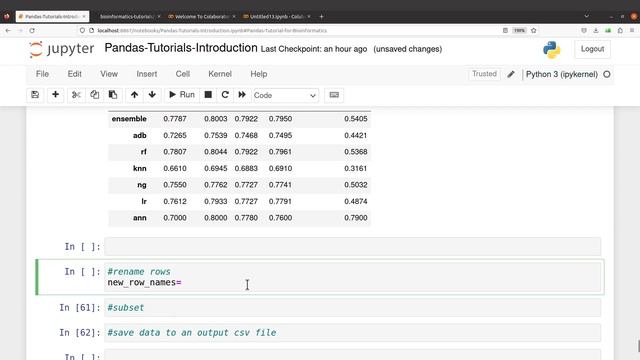Viewport: 640px width, 360px height.
Task: Move selected cell down arrow
Action: pos(152,95)
